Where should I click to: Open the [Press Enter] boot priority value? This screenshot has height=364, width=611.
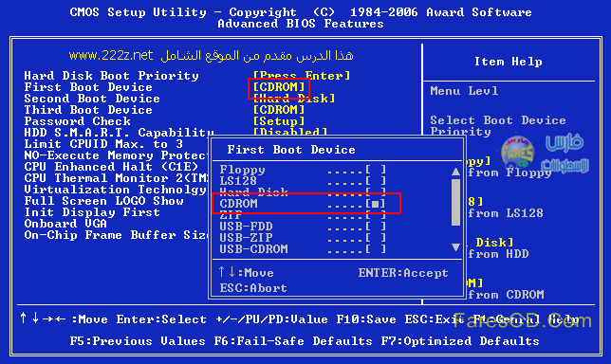pyautogui.click(x=301, y=76)
